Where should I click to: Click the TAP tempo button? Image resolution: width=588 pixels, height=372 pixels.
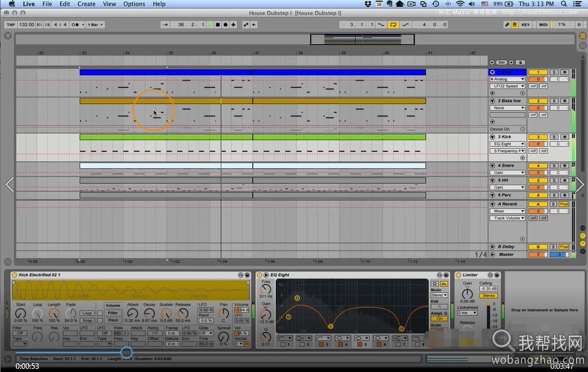pos(11,24)
